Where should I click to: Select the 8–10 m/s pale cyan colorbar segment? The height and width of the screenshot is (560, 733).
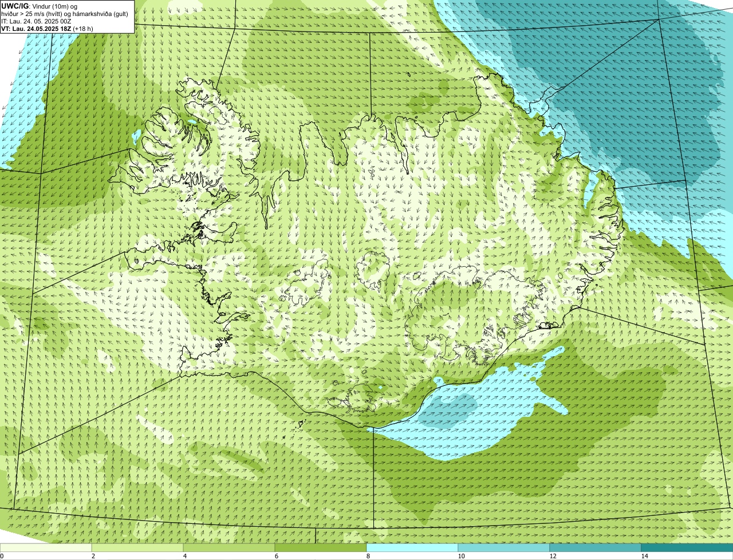[412, 547]
